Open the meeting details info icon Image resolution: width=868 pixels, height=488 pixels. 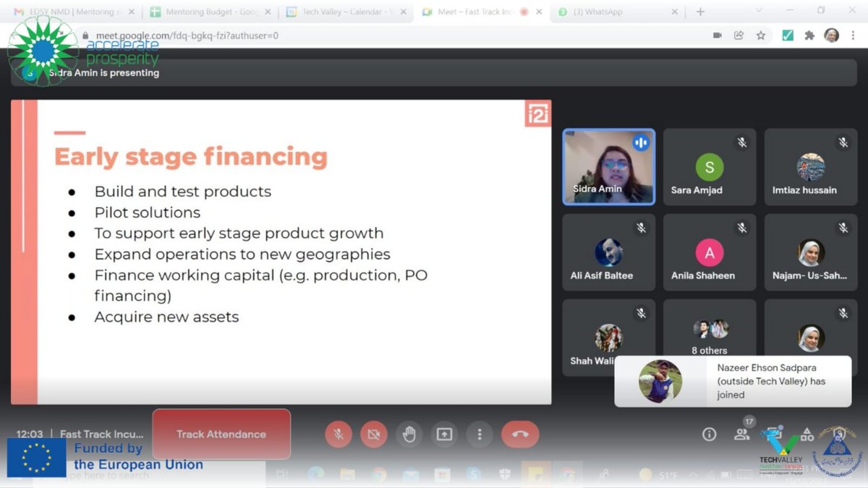point(709,435)
